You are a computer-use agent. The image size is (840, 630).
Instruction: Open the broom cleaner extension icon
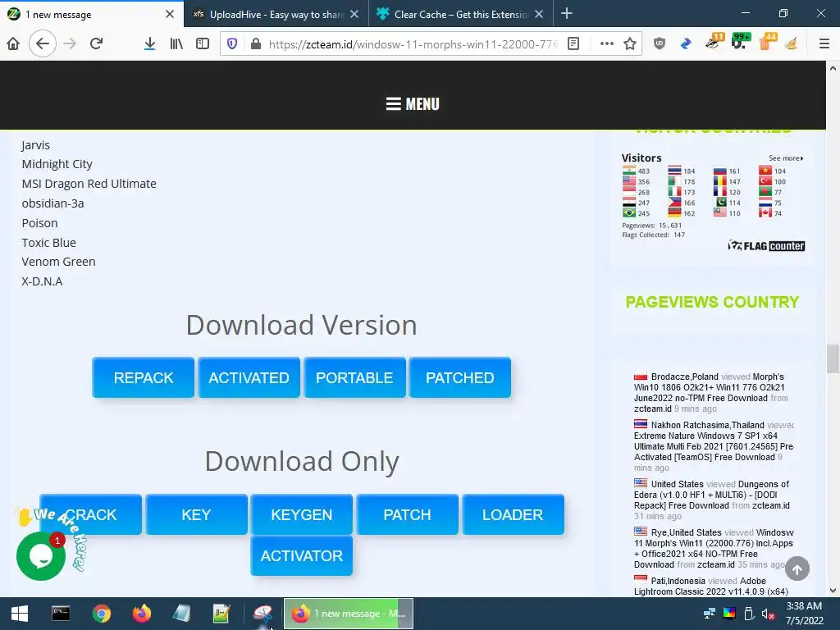pyautogui.click(x=792, y=44)
